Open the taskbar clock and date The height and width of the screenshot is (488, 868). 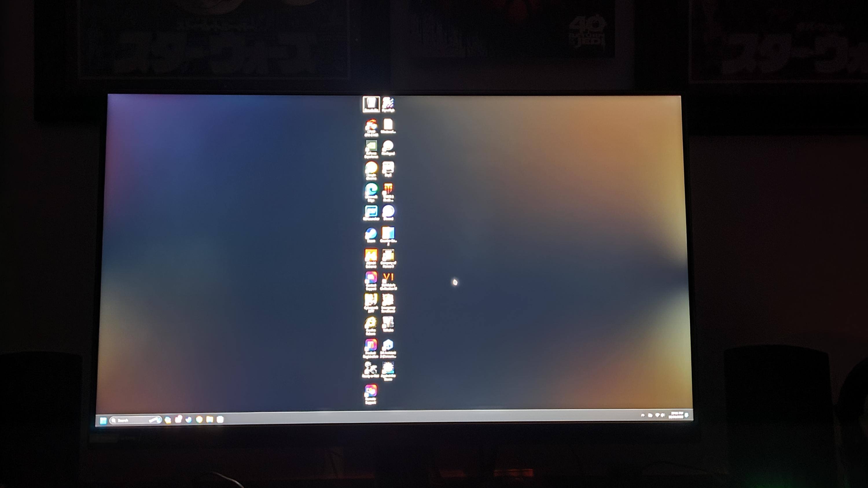(x=676, y=415)
